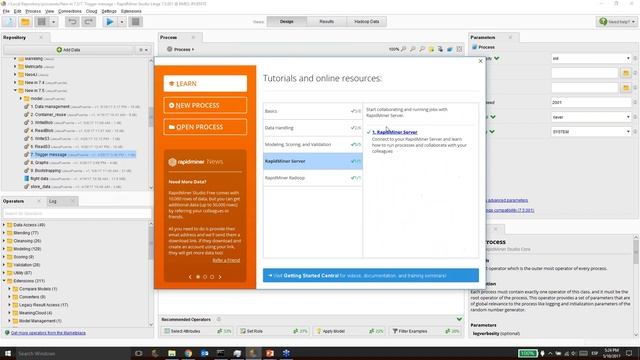Screen dimensions: 640x360
Task: Click the Need help? button
Action: [x=617, y=22]
